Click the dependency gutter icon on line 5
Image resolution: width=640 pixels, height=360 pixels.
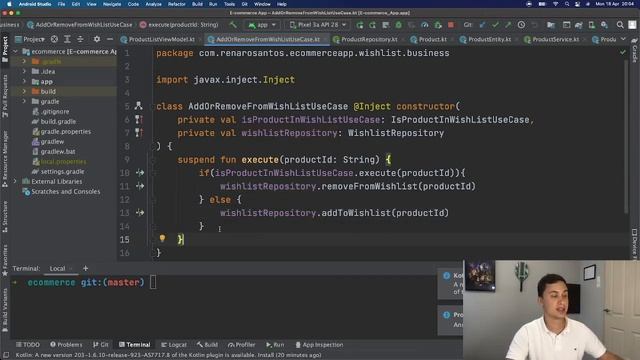[139, 106]
